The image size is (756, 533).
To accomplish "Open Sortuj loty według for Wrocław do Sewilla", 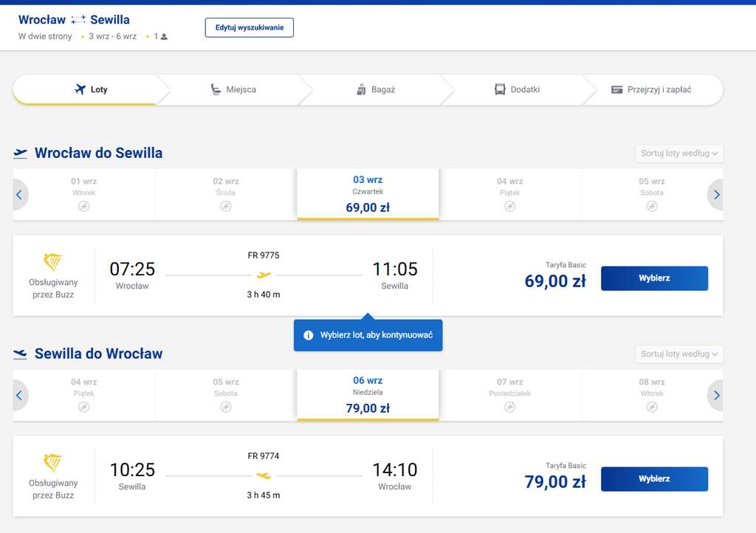I will (x=679, y=154).
